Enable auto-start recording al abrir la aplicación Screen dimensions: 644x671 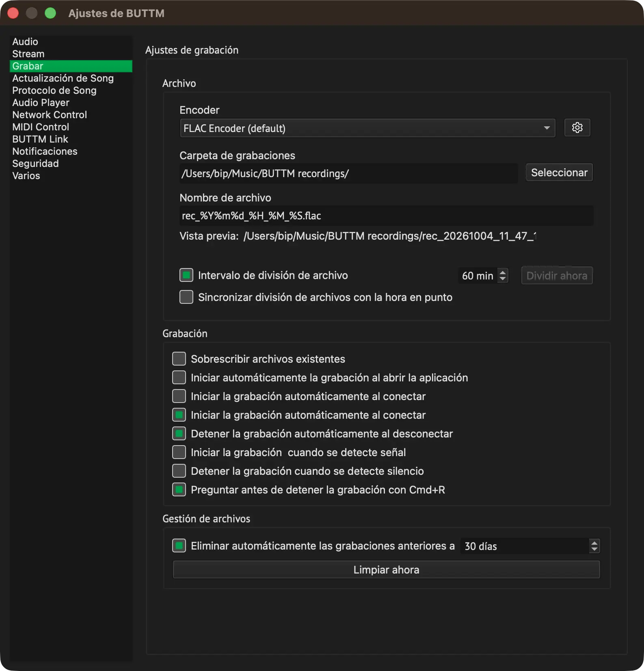[x=179, y=378]
